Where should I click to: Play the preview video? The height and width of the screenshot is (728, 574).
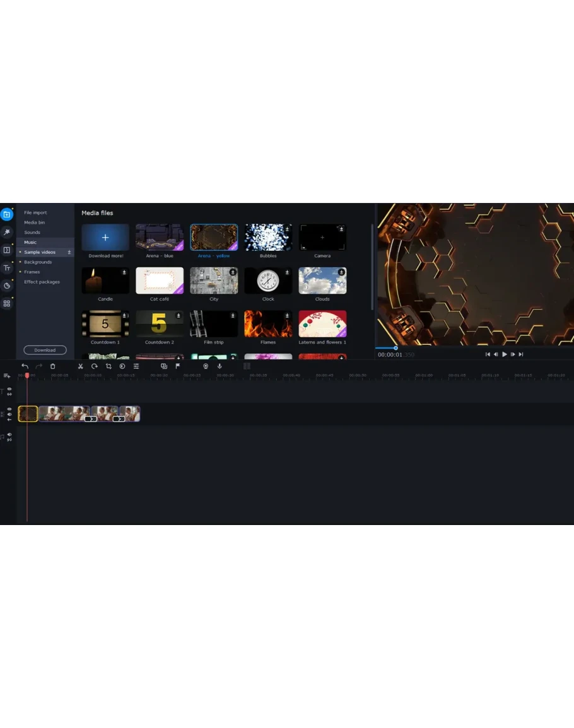click(x=504, y=355)
